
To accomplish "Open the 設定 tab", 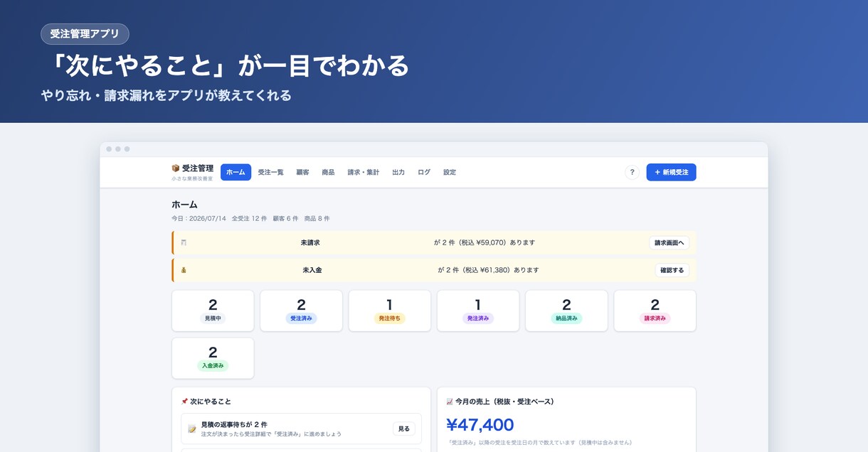I will (450, 172).
